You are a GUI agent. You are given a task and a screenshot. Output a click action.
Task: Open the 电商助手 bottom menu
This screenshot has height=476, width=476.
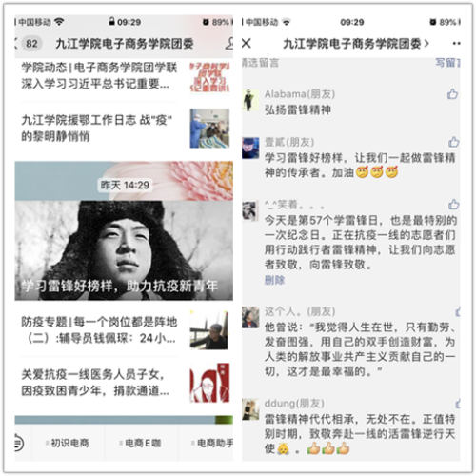coord(212,443)
